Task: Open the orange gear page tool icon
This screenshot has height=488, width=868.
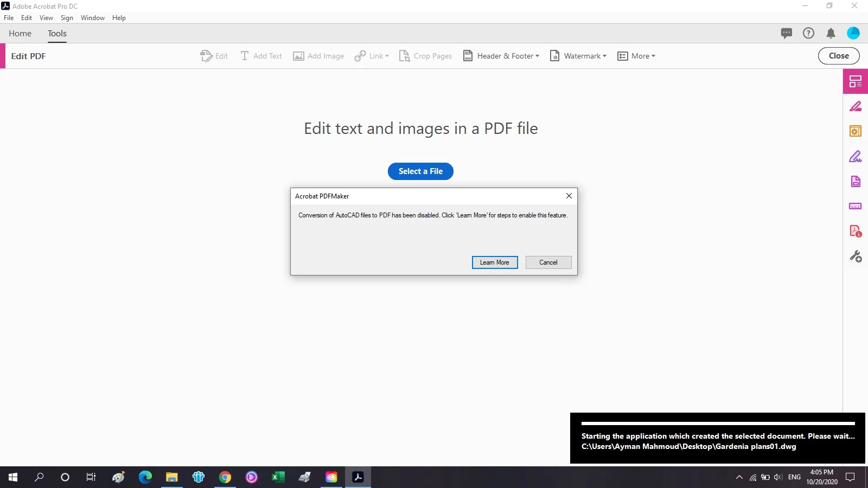Action: pyautogui.click(x=856, y=131)
